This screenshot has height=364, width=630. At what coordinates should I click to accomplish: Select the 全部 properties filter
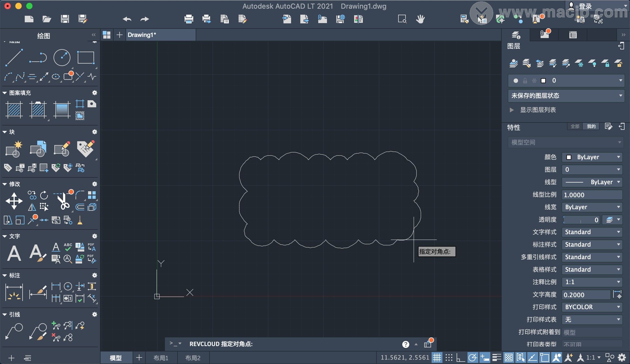coord(575,126)
